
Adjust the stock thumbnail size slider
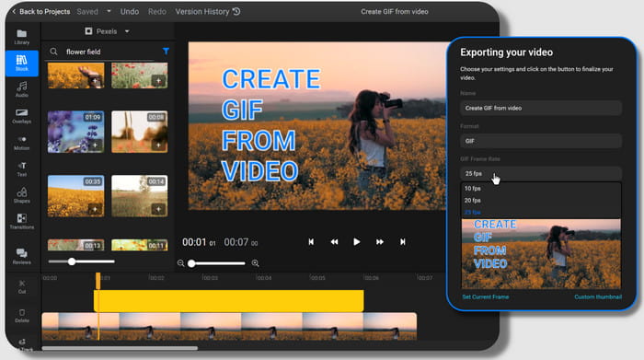[x=81, y=261]
